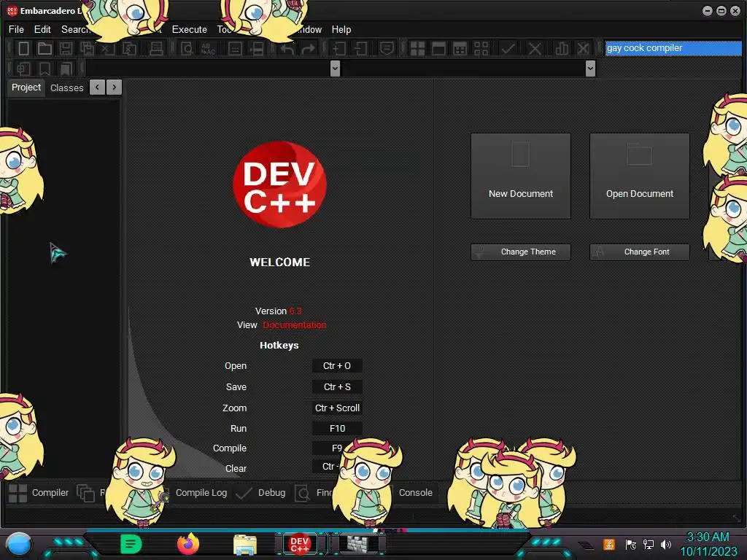Click the left tab scroll arrow
Image resolution: width=747 pixels, height=560 pixels.
point(97,87)
